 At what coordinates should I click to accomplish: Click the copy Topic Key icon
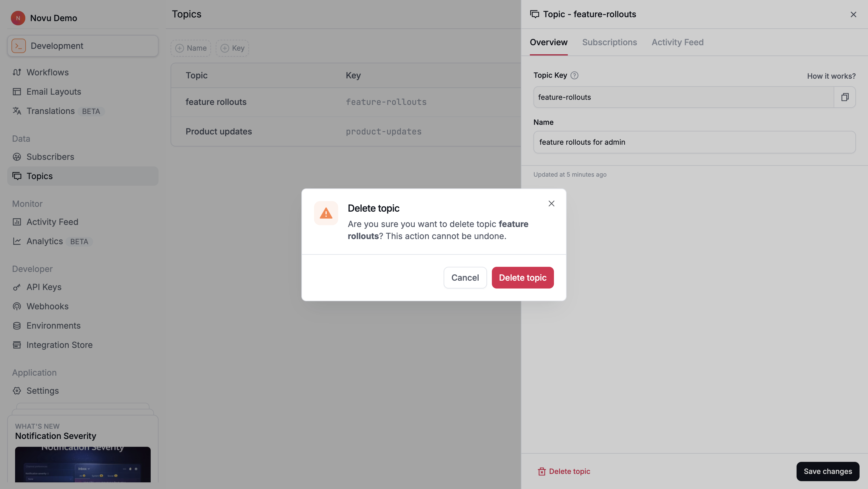844,97
